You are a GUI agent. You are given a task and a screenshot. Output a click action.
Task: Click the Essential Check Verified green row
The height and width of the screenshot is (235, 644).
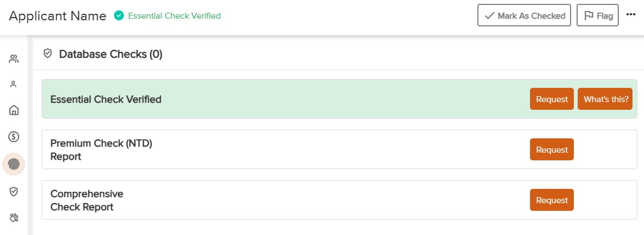[339, 99]
